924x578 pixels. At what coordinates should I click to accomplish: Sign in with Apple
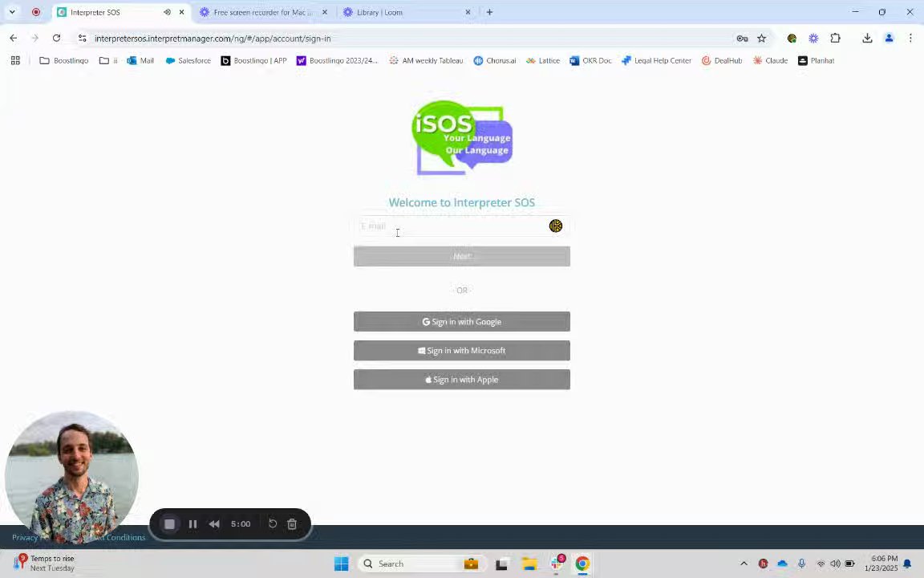461,379
